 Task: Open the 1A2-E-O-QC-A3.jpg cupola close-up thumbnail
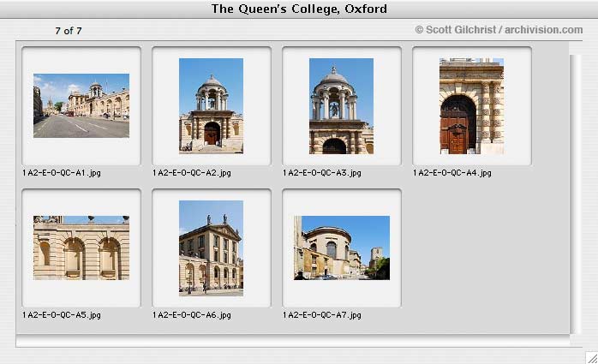point(341,106)
